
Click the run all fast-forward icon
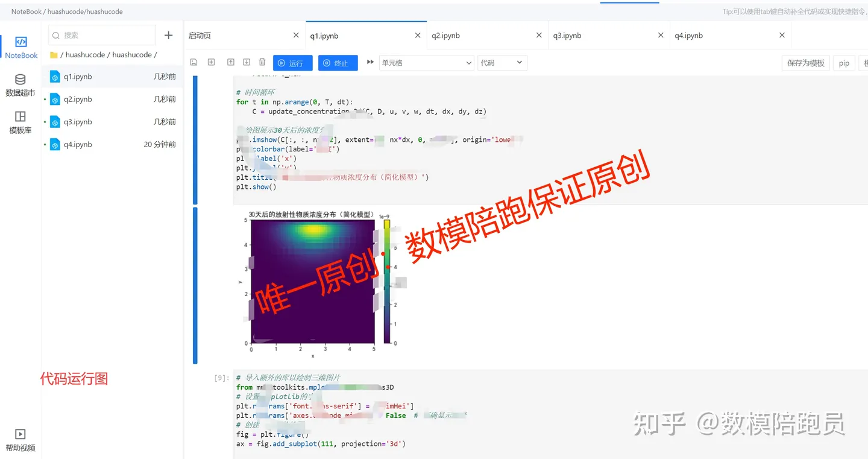click(370, 62)
